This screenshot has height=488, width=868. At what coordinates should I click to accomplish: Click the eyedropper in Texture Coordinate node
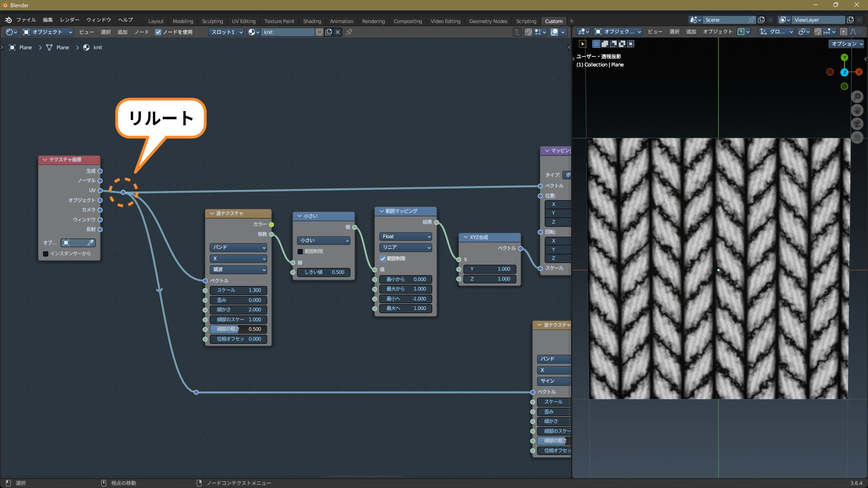(x=90, y=243)
